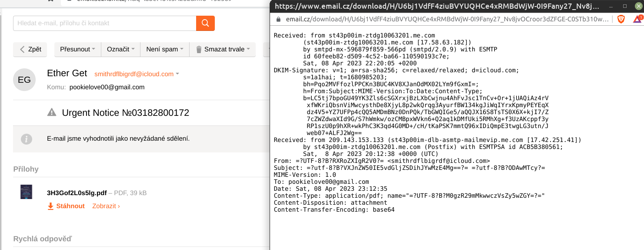Image resolution: width=644 pixels, height=250 pixels.
Task: Open the PDF attachment thumbnail
Action: click(26, 192)
